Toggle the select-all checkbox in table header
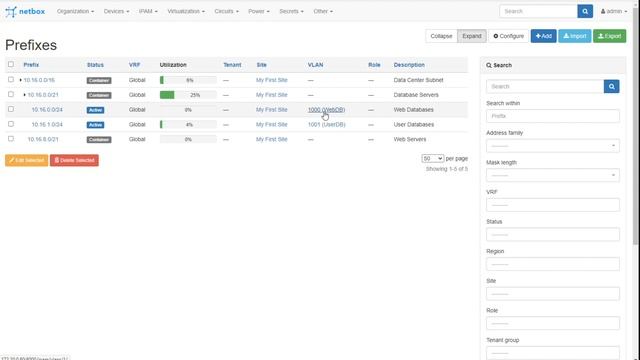640x360 pixels. coord(11,64)
